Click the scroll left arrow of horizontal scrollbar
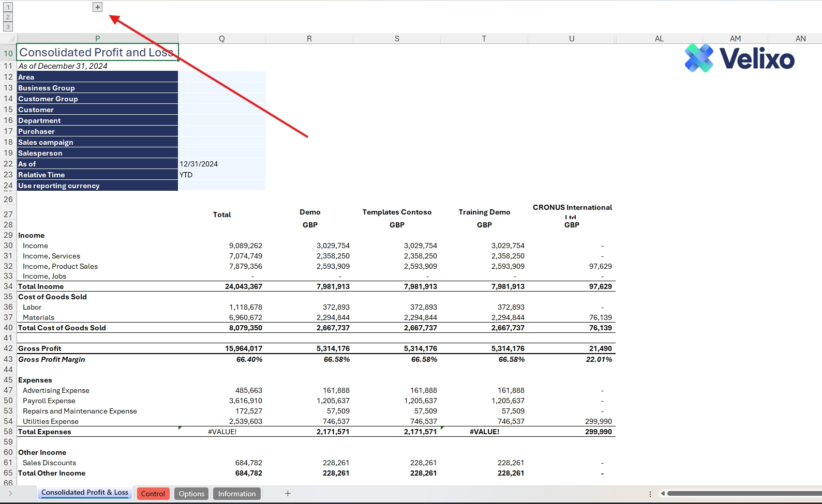The width and height of the screenshot is (822, 504). (663, 494)
